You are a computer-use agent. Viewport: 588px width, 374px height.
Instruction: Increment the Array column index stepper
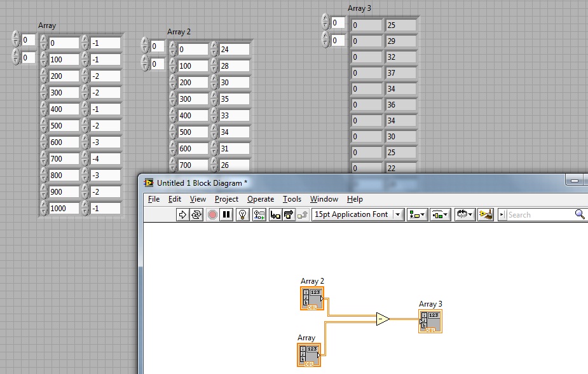[15, 53]
